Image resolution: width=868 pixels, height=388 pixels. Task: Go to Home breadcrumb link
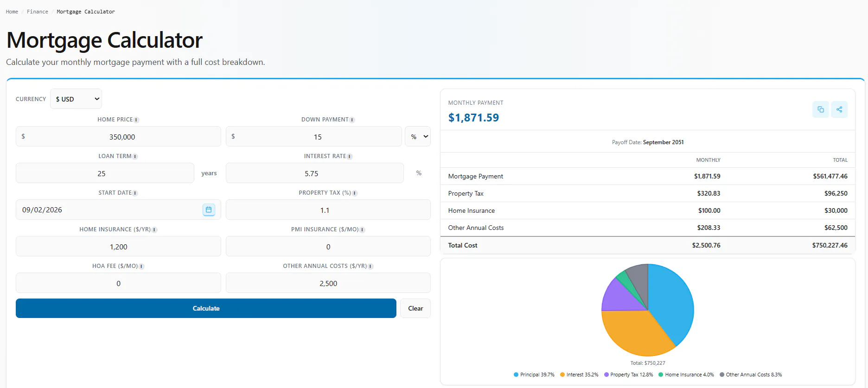[x=12, y=12]
